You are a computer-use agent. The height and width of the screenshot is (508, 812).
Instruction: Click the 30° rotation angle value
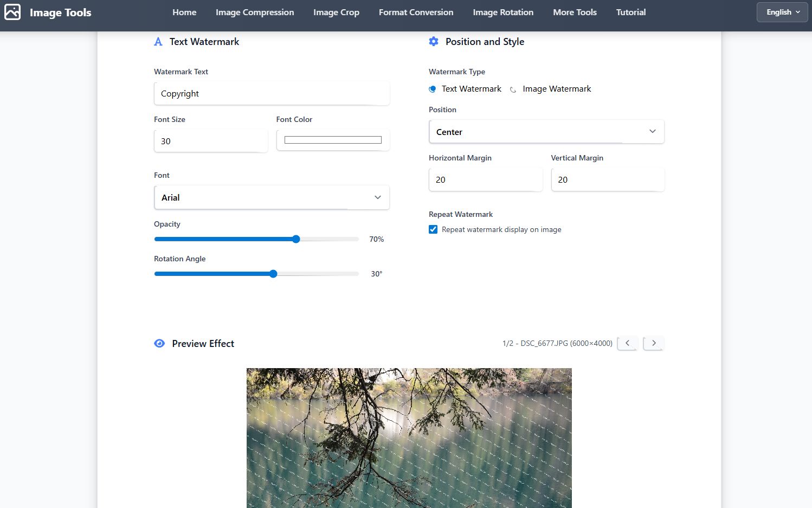[377, 274]
